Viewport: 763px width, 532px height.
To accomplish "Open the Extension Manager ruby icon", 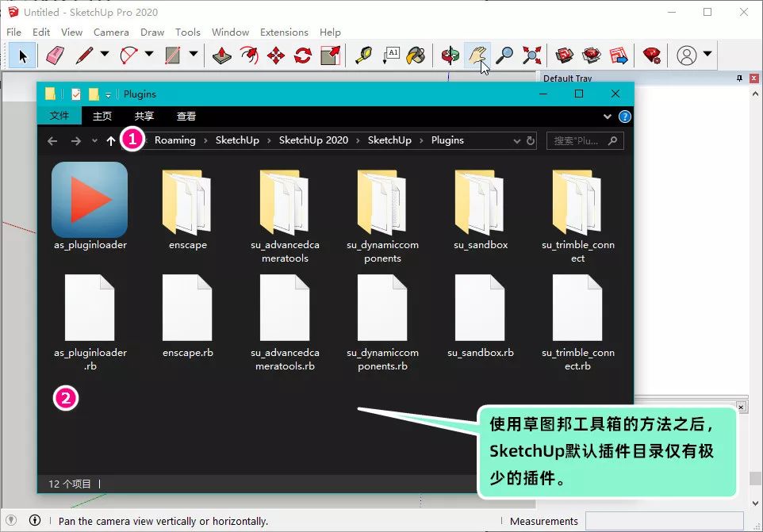I will coord(652,55).
